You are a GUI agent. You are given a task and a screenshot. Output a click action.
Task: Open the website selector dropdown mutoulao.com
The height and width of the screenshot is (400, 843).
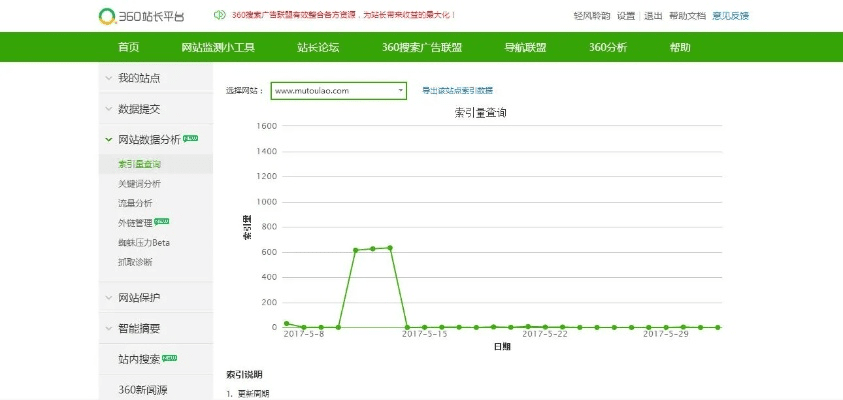(x=339, y=91)
